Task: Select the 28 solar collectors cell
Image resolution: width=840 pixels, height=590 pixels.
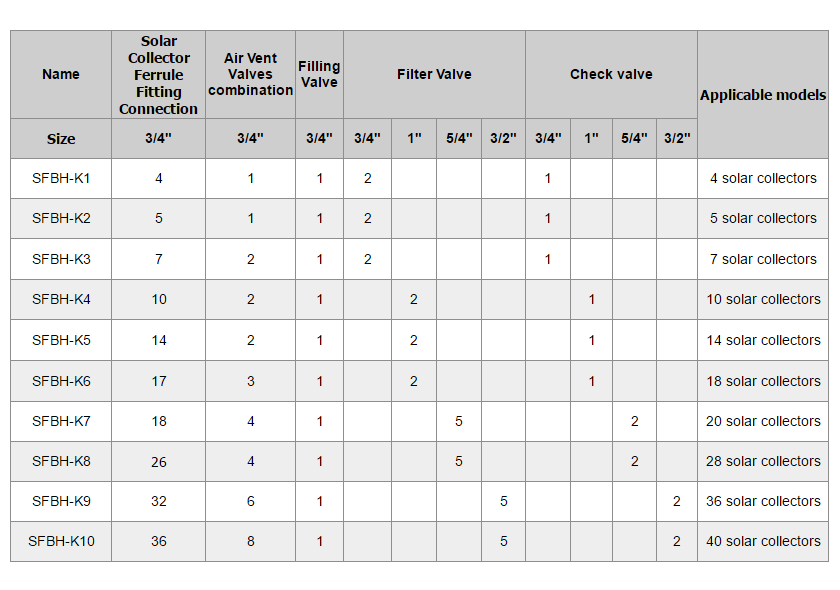Action: pos(763,461)
